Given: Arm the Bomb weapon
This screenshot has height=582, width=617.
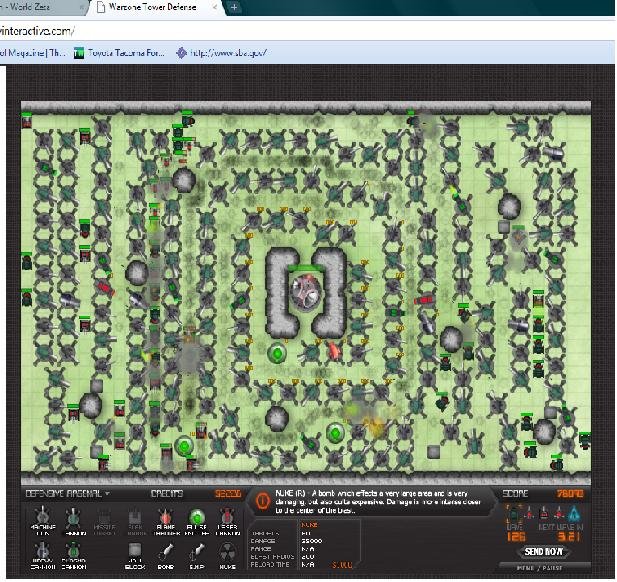Looking at the screenshot, I should point(166,556).
